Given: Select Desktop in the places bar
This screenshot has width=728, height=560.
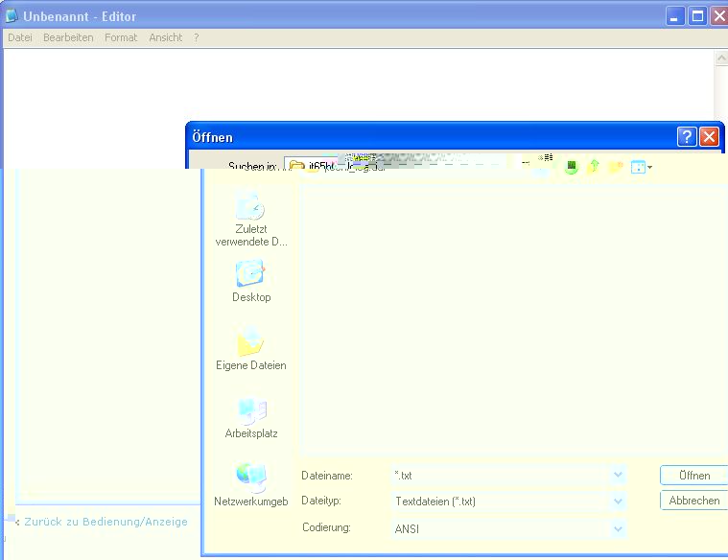Looking at the screenshot, I should pos(251,281).
